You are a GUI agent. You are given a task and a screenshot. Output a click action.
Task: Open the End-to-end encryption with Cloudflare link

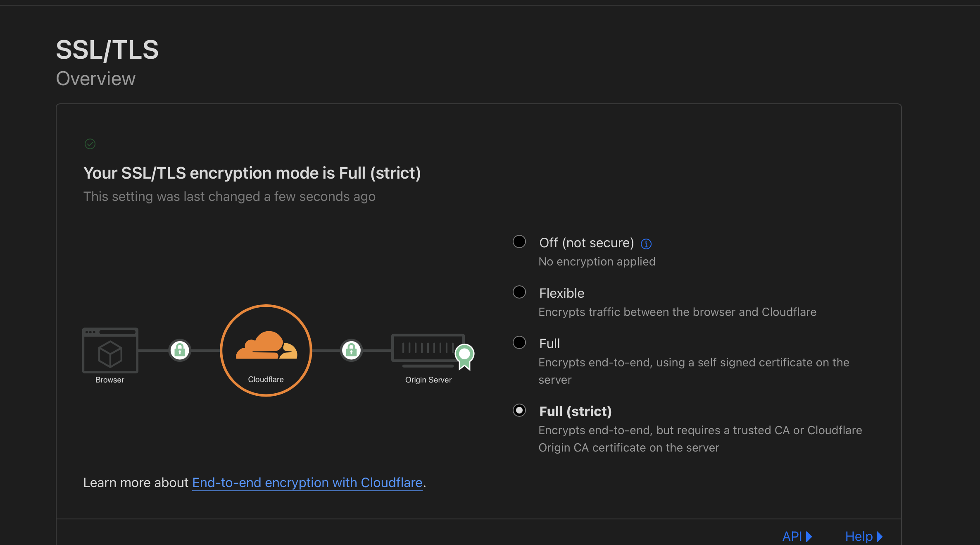click(307, 483)
